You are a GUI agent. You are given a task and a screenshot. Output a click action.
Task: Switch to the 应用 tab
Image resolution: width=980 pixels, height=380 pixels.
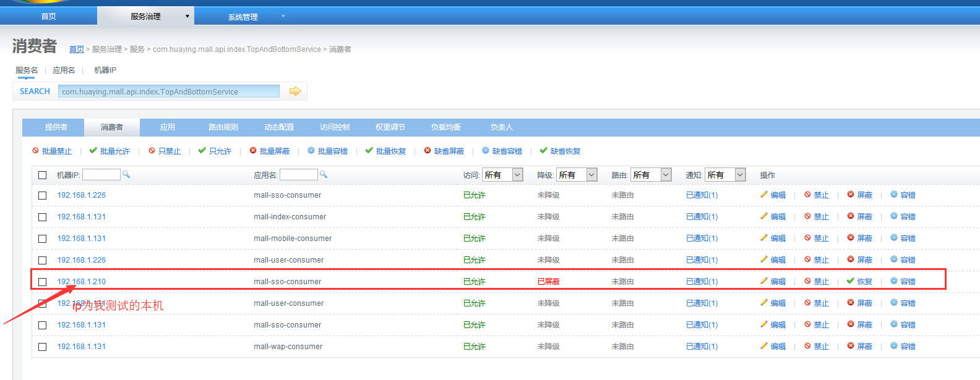168,127
